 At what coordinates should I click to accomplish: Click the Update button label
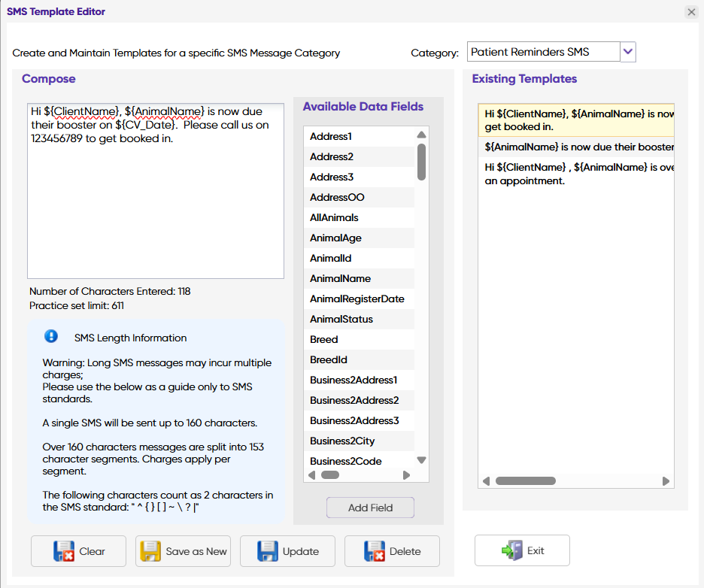click(x=301, y=551)
